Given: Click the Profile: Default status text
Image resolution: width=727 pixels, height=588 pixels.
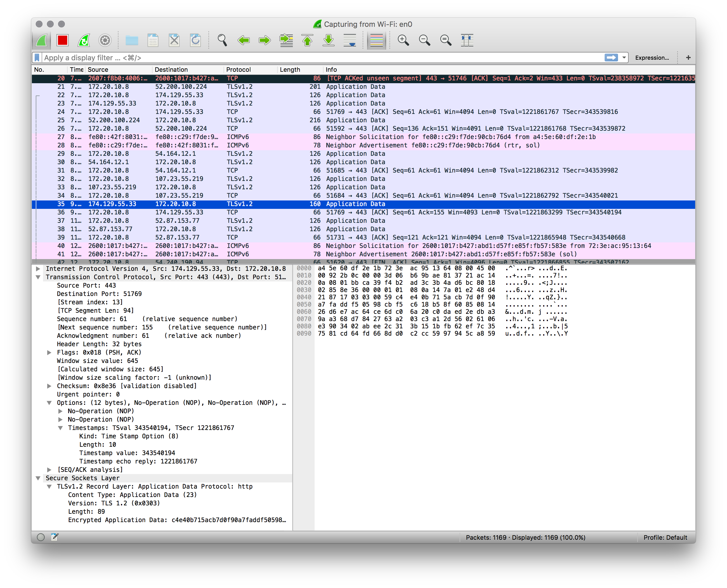Looking at the screenshot, I should (x=665, y=537).
